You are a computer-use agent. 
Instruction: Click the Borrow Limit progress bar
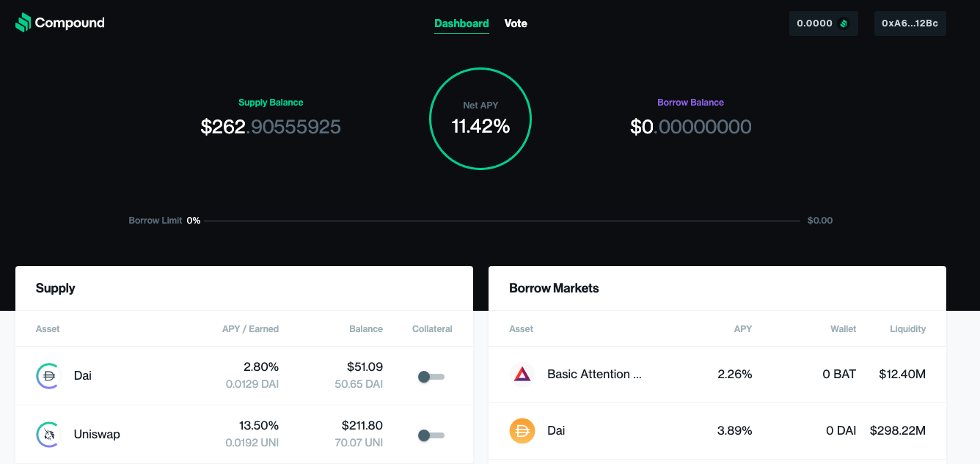tap(502, 221)
